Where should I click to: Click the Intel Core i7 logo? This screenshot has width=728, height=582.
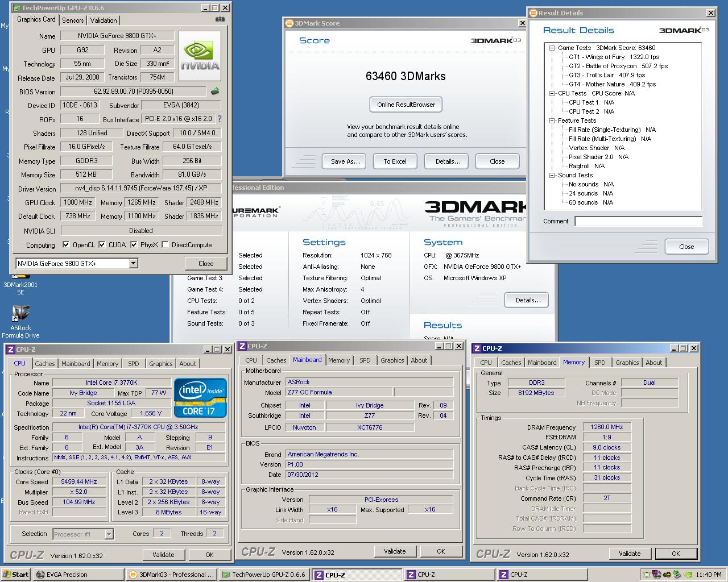coord(200,397)
